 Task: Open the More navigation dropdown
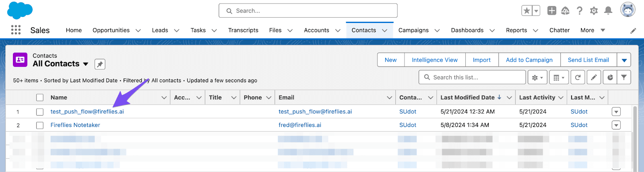tap(593, 30)
